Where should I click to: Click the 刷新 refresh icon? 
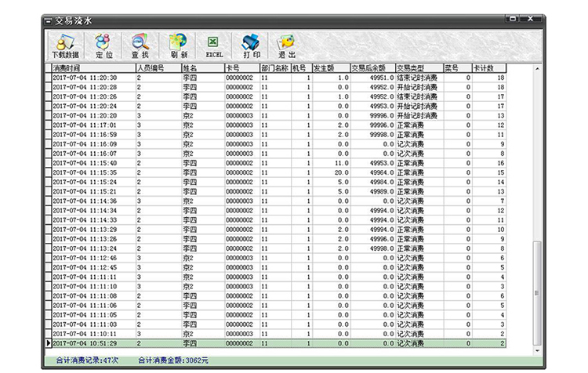(x=179, y=46)
